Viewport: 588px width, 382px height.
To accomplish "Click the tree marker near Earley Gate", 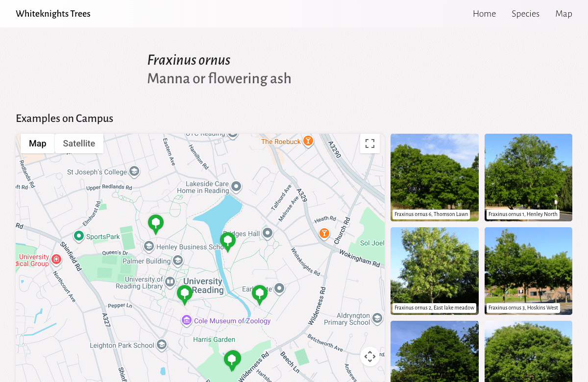I will [x=259, y=293].
